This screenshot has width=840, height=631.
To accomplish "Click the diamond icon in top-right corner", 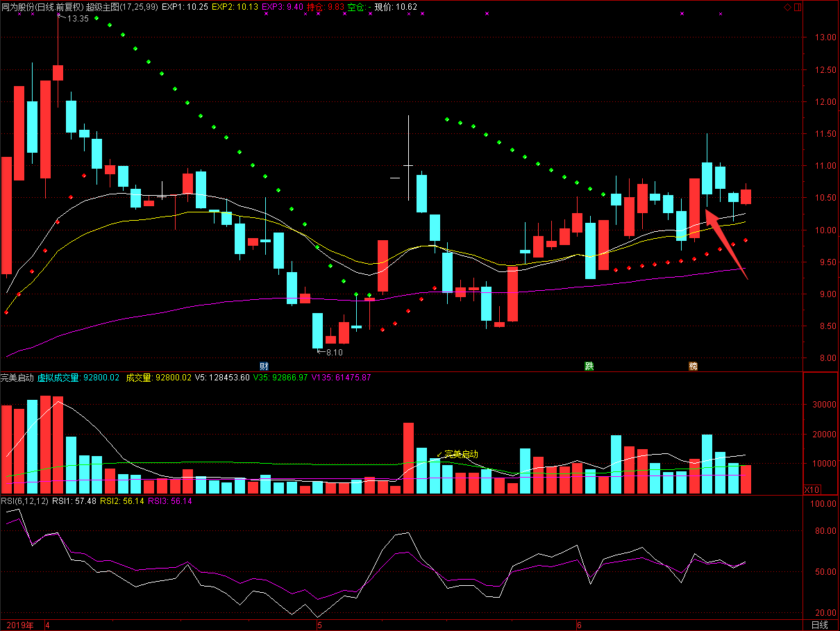I will pyautogui.click(x=786, y=7).
